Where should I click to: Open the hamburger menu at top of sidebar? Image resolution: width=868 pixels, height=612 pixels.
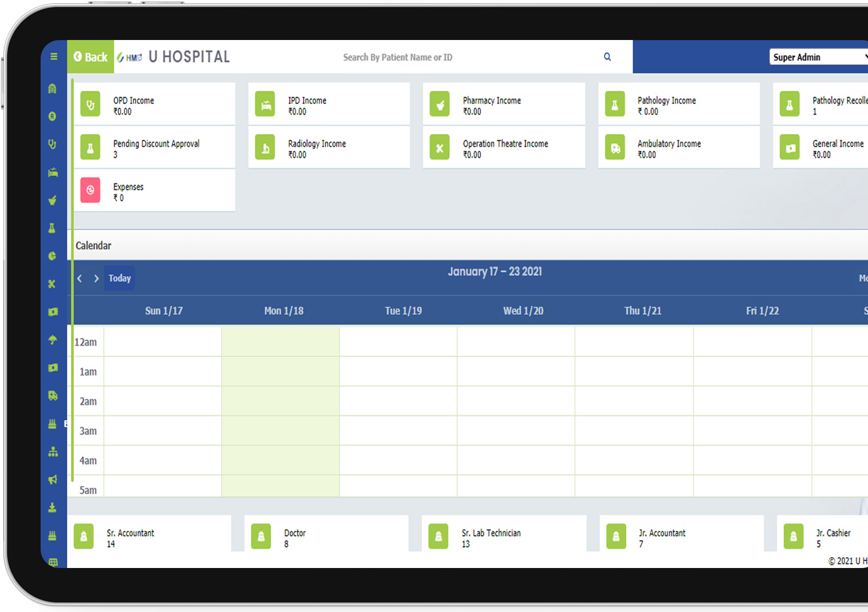(x=53, y=57)
